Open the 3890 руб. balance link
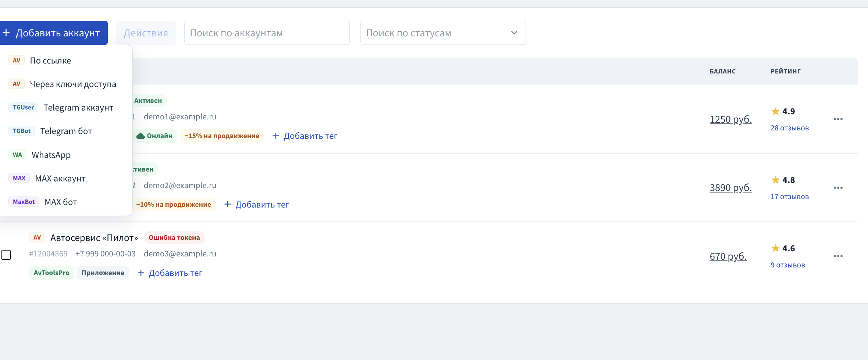This screenshot has width=868, height=360. [730, 188]
